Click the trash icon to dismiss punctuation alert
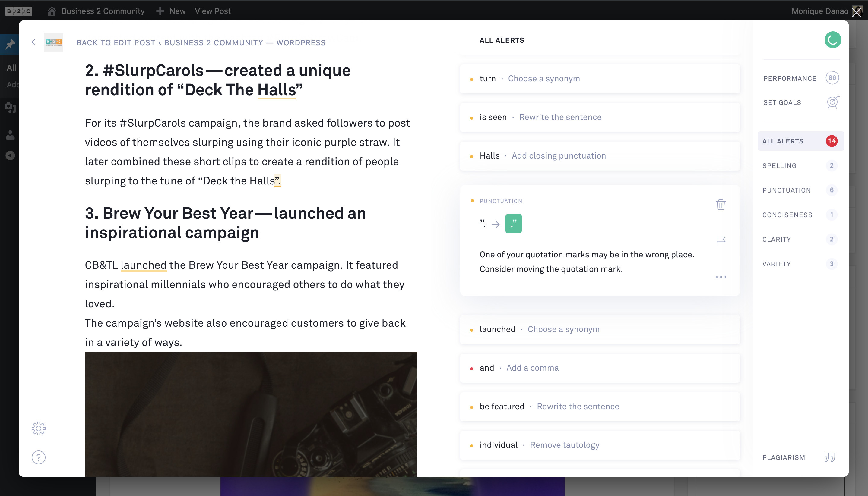 [x=721, y=204]
